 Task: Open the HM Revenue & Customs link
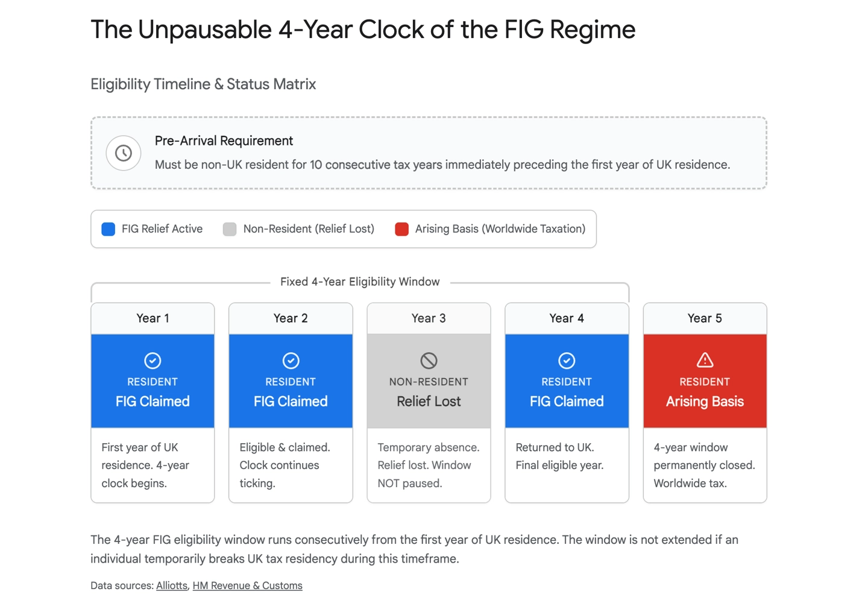coord(247,585)
